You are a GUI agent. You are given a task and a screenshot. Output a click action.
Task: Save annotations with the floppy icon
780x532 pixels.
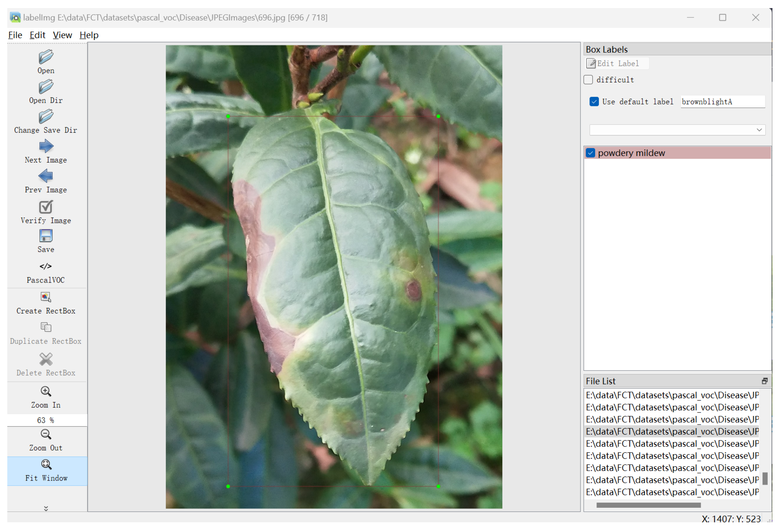(46, 236)
